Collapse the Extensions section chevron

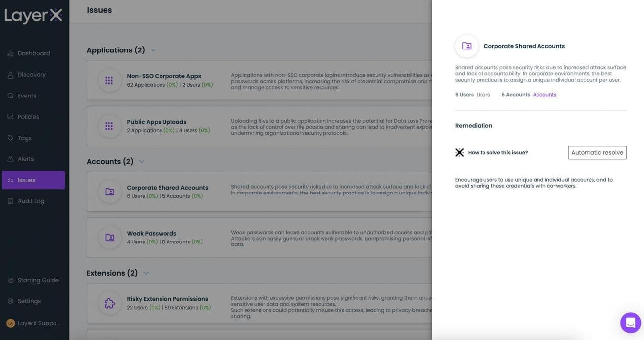(x=146, y=273)
